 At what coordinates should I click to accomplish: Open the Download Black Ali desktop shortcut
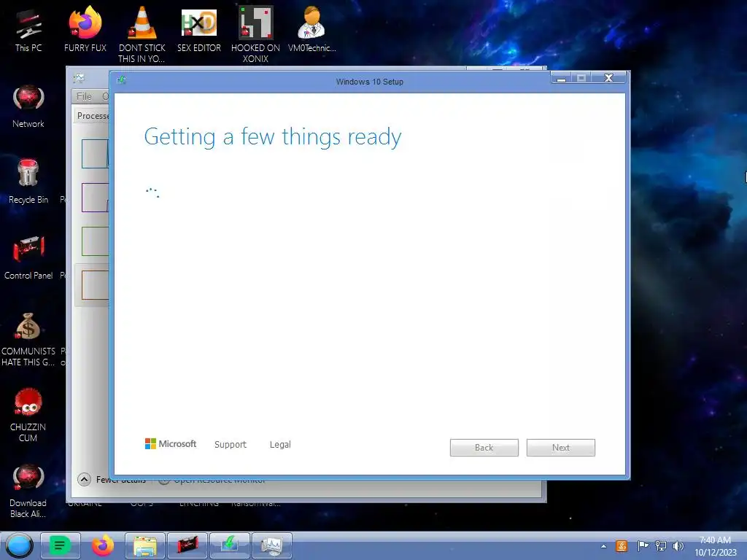[28, 491]
